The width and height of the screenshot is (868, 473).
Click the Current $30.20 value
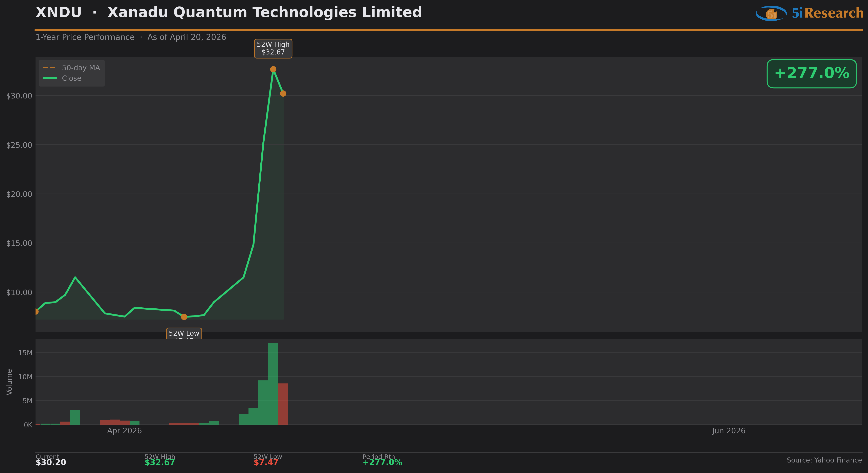tap(51, 463)
